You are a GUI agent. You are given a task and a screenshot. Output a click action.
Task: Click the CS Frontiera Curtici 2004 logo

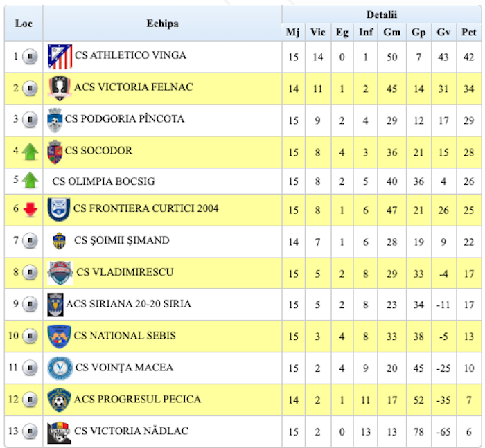pos(59,209)
